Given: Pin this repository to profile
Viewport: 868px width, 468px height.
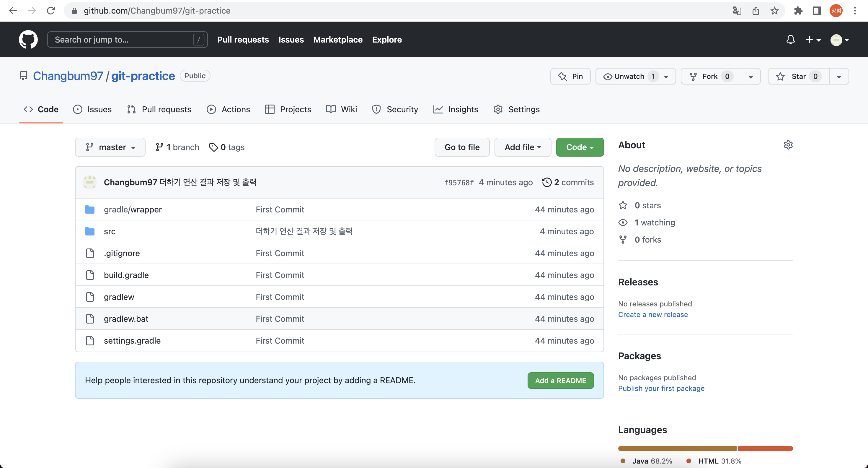Looking at the screenshot, I should tap(570, 76).
